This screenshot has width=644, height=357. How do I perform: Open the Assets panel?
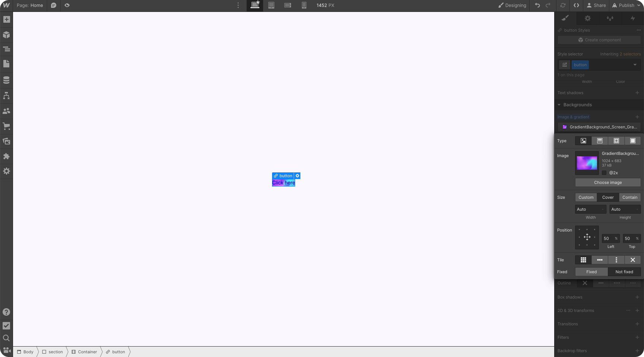[x=6, y=141]
